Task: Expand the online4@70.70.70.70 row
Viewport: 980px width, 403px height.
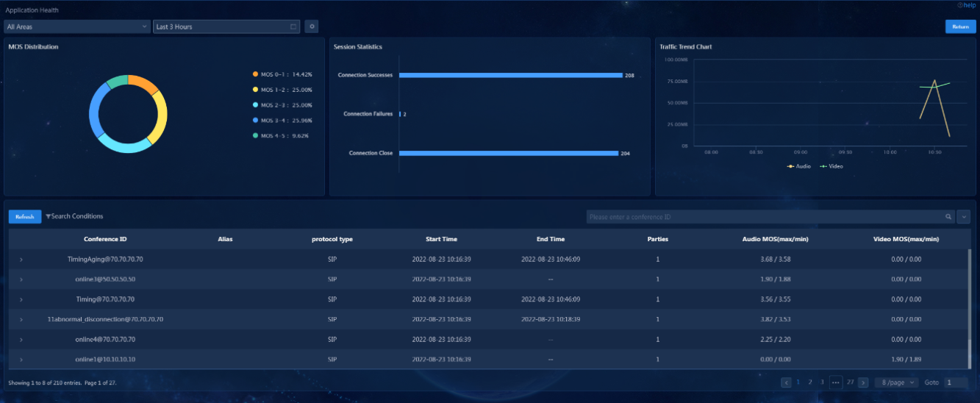Action: pos(21,340)
